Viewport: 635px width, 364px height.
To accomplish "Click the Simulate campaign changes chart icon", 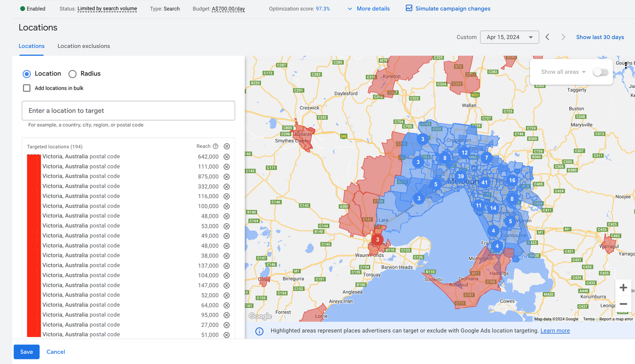I will (409, 8).
